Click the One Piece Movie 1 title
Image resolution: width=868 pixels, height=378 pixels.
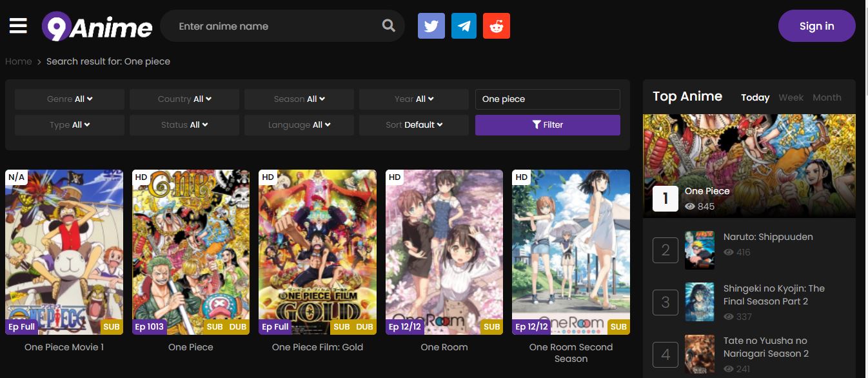64,347
